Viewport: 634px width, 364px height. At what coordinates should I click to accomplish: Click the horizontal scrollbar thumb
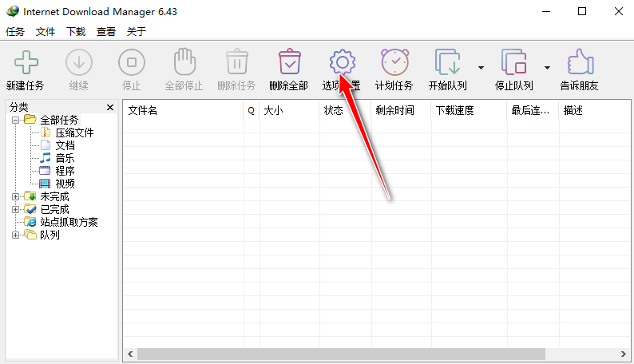341,354
